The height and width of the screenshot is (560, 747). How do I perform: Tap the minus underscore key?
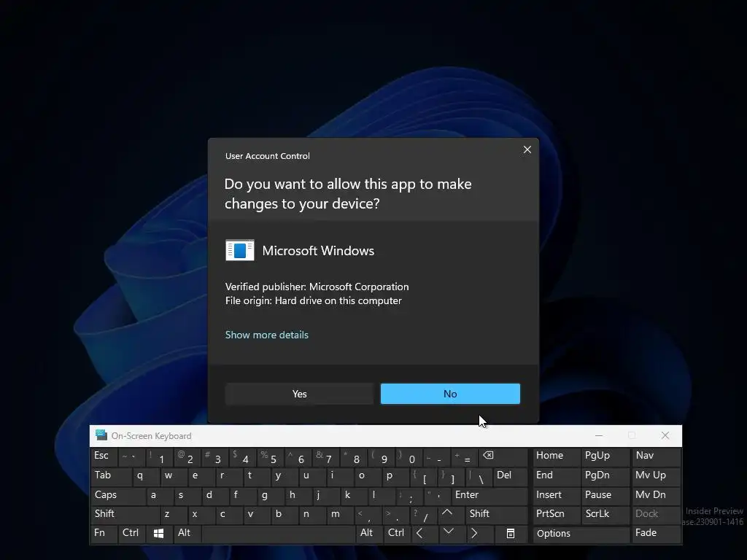pyautogui.click(x=436, y=456)
